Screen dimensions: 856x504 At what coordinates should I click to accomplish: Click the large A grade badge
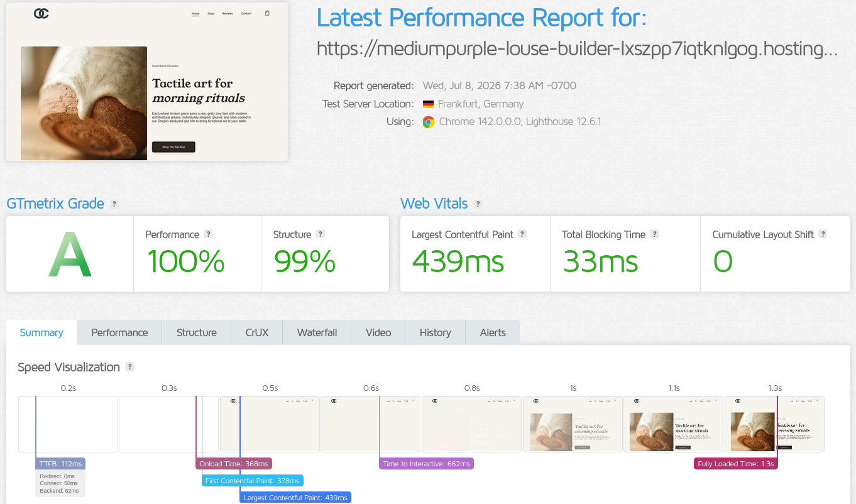point(70,254)
